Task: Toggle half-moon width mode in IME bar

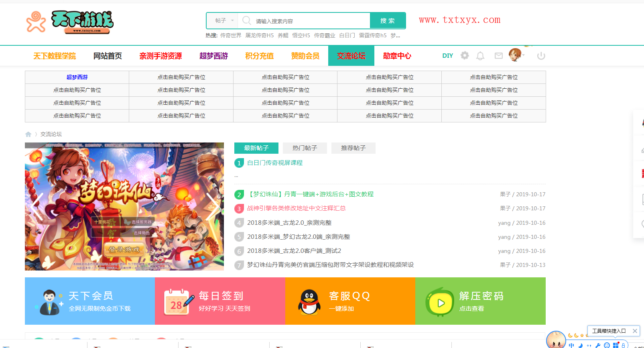Action: click(580, 345)
